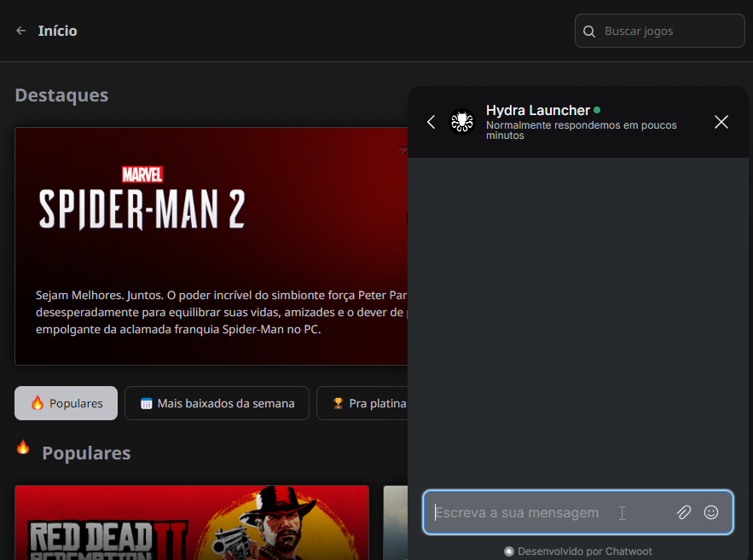Image resolution: width=753 pixels, height=560 pixels.
Task: Close the Hydra Launcher chat widget
Action: [721, 122]
